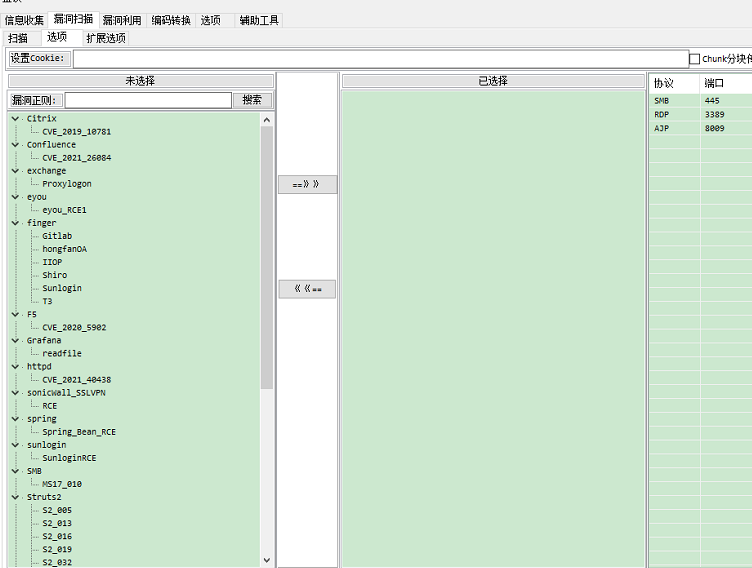Click port value 445
Viewport: 752px width, 568px height.
712,101
